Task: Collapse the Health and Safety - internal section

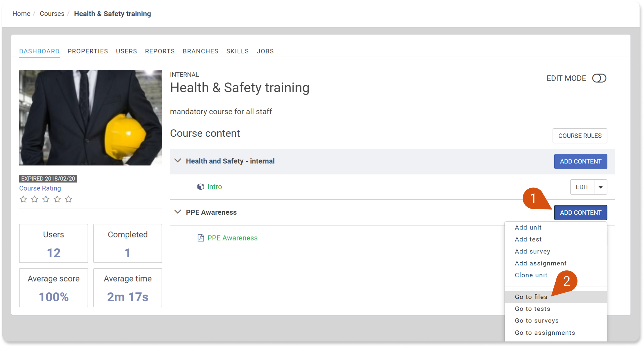Action: coord(178,161)
